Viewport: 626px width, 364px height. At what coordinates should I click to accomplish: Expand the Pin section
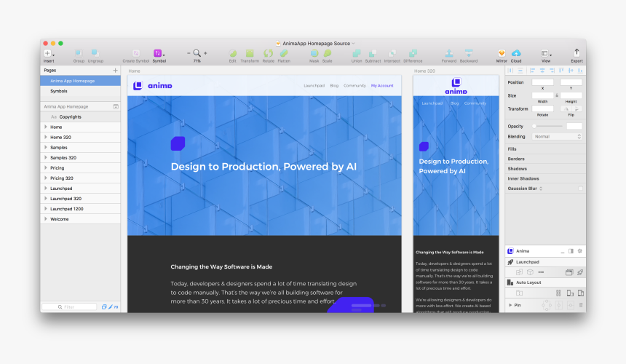click(x=510, y=305)
